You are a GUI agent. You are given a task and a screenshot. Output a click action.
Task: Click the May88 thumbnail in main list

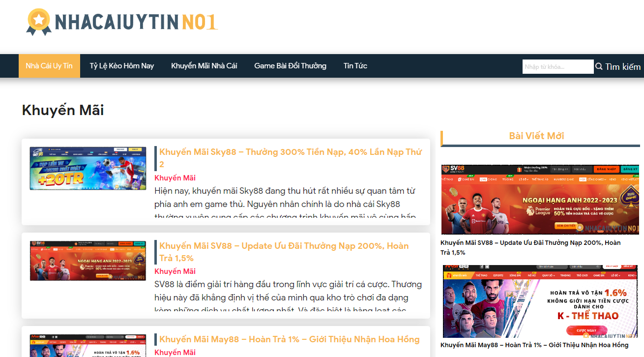(88, 346)
